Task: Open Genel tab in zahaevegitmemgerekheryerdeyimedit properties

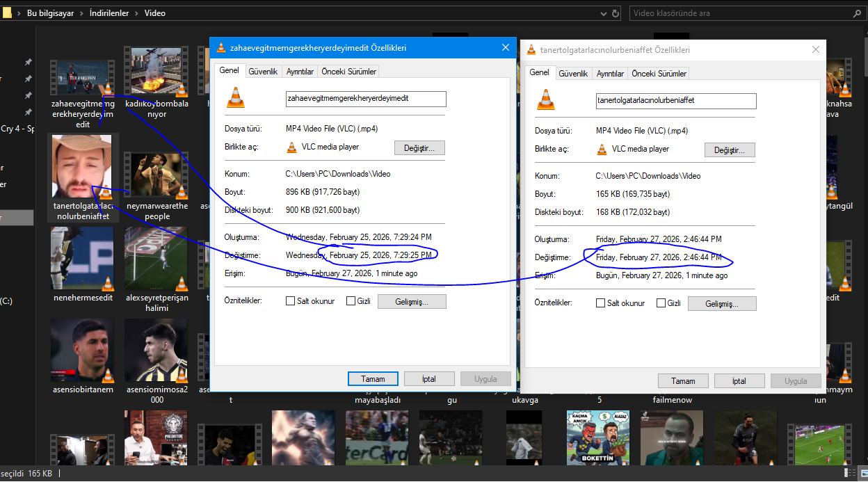Action: coord(230,70)
